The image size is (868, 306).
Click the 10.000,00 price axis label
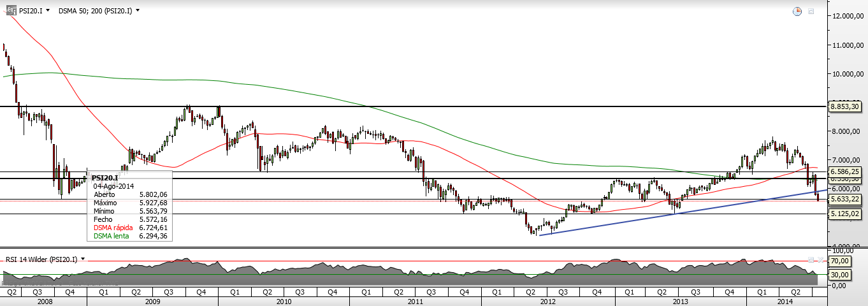(848, 74)
